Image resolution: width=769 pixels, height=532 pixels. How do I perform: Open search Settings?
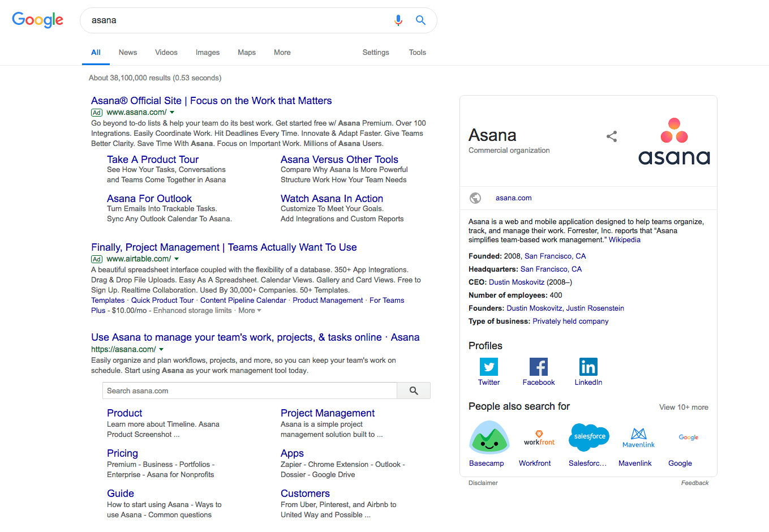tap(376, 53)
